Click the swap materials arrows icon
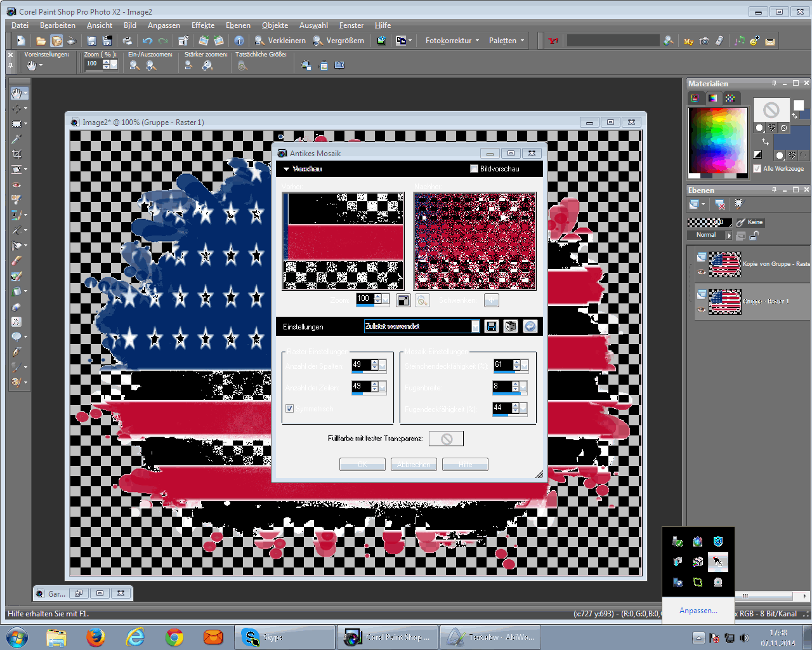 pos(765,142)
